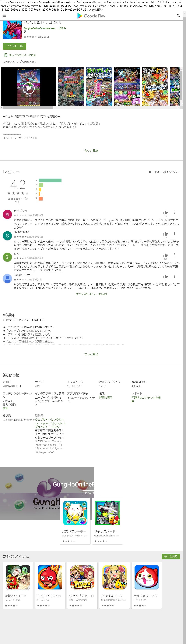Open options menu for S. K. review

click(x=174, y=255)
